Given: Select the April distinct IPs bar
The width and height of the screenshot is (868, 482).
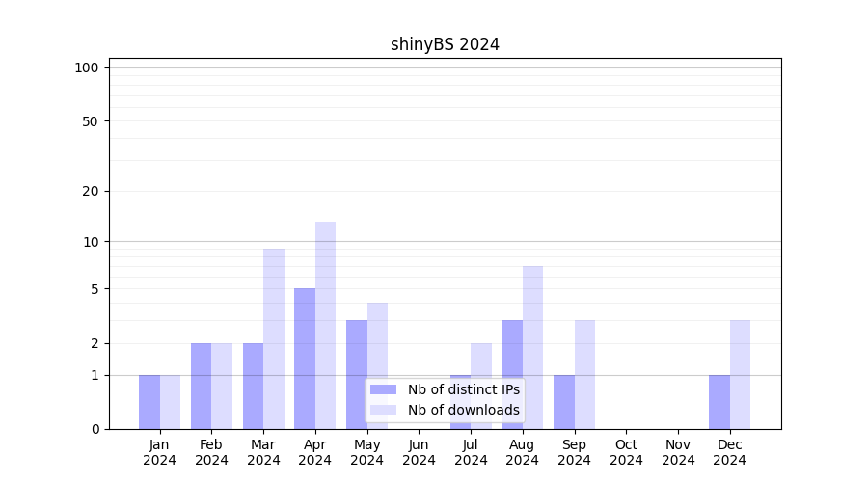Looking at the screenshot, I should [x=305, y=359].
